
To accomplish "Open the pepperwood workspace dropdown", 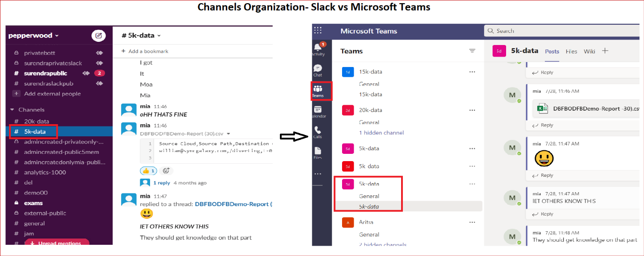I will (x=33, y=36).
